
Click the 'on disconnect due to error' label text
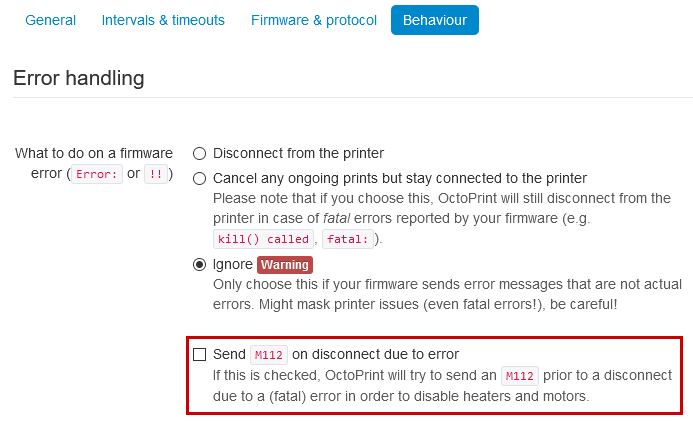pos(376,354)
